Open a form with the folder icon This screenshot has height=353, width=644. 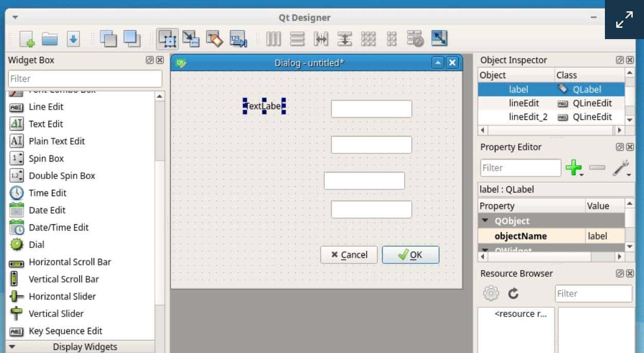point(50,39)
